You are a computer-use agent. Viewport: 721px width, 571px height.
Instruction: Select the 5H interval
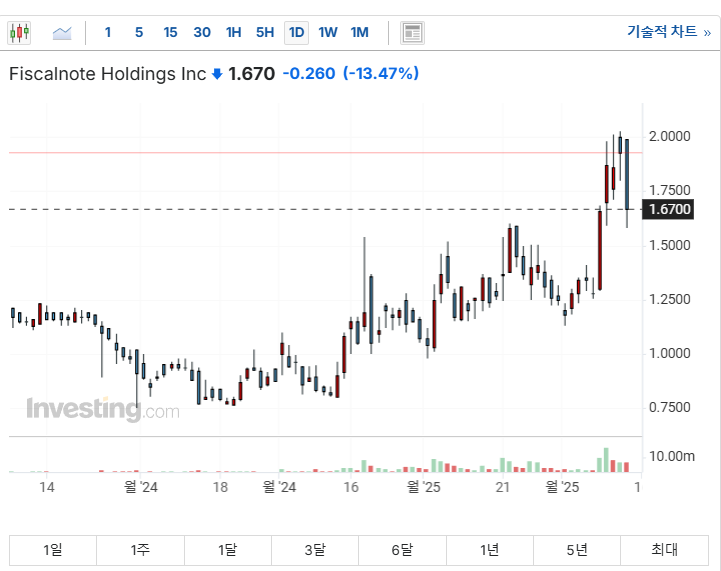coord(265,32)
